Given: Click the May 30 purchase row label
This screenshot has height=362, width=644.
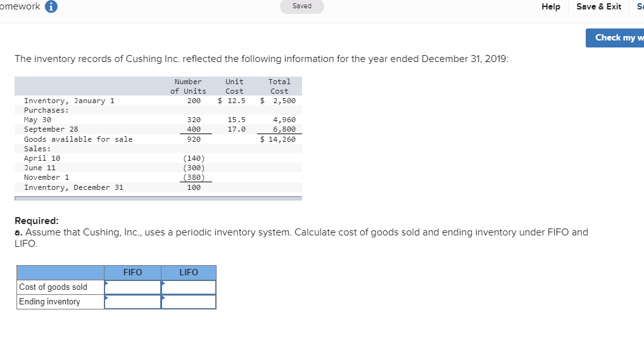Looking at the screenshot, I should [x=37, y=120].
